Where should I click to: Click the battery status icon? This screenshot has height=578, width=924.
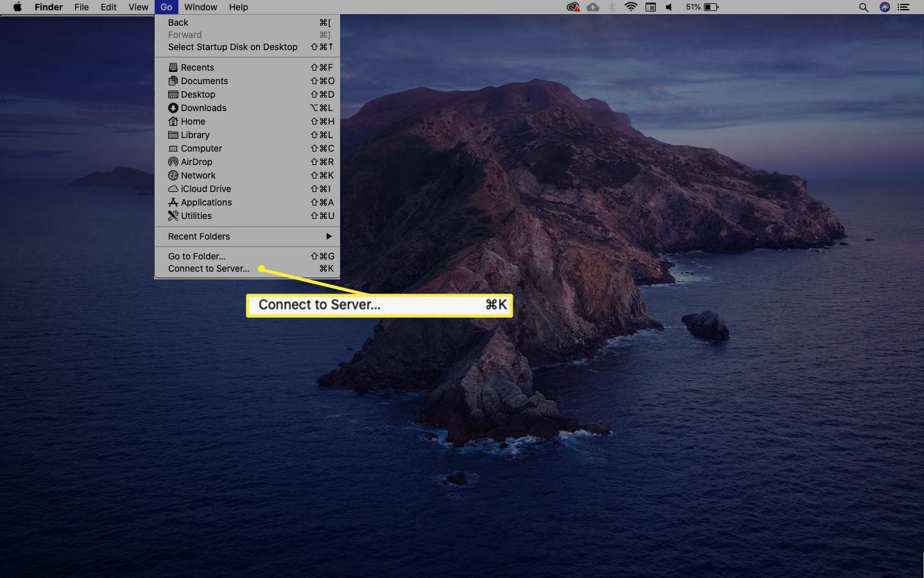(x=711, y=7)
